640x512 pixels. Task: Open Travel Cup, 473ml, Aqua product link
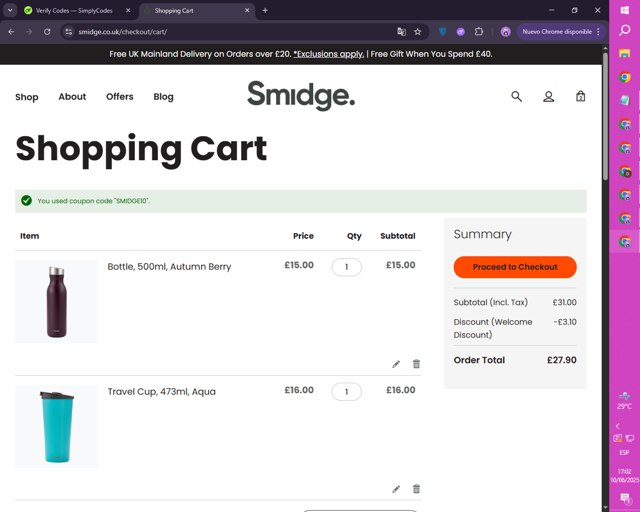click(162, 392)
